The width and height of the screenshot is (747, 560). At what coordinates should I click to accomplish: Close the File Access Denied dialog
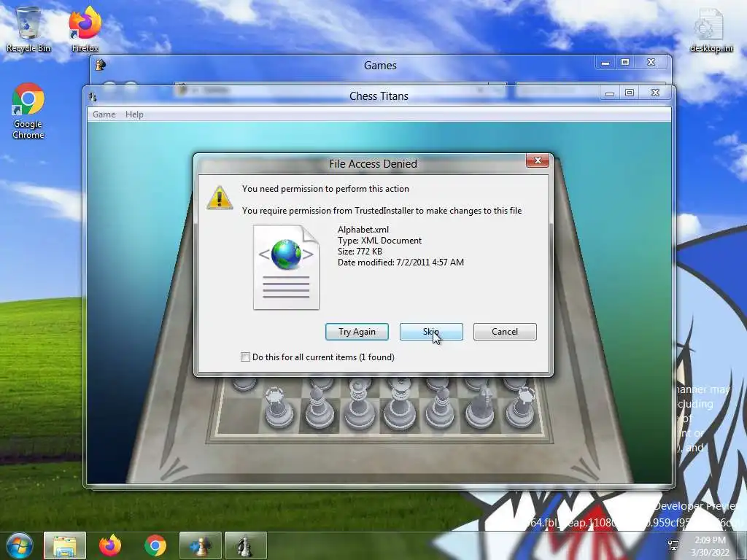click(538, 160)
